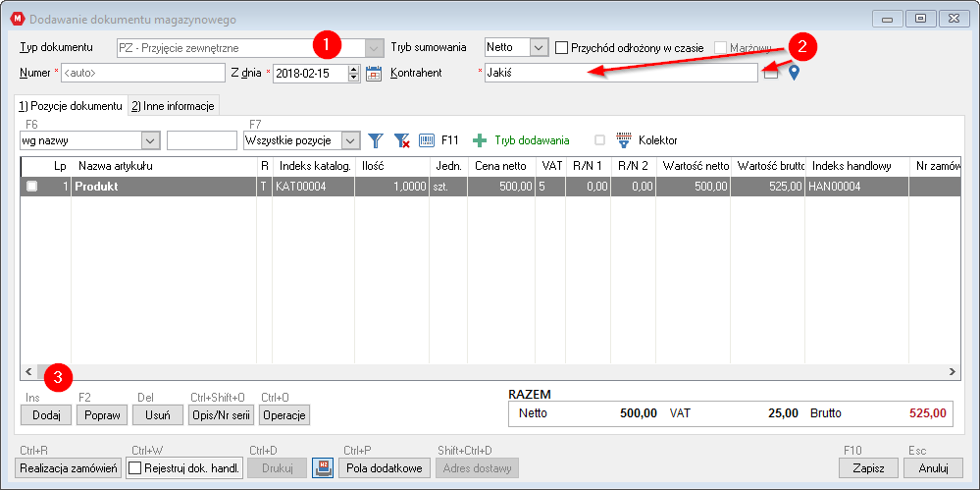
Task: Click the Kolektor collector icon
Action: (x=624, y=140)
